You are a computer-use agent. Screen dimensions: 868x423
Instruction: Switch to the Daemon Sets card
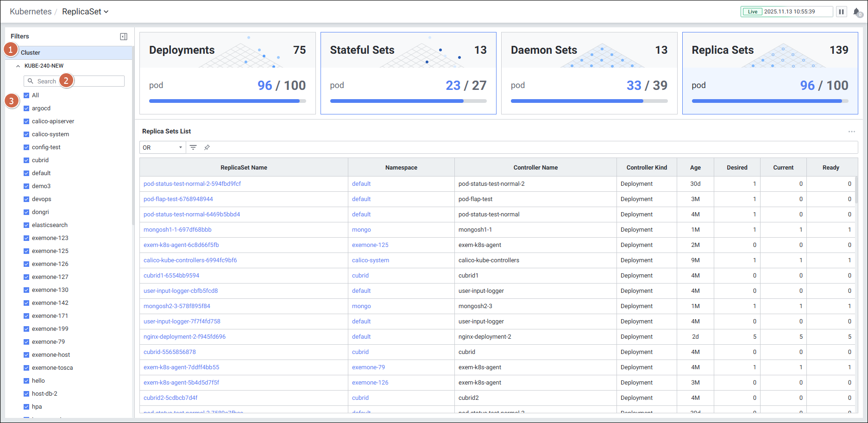tap(589, 73)
